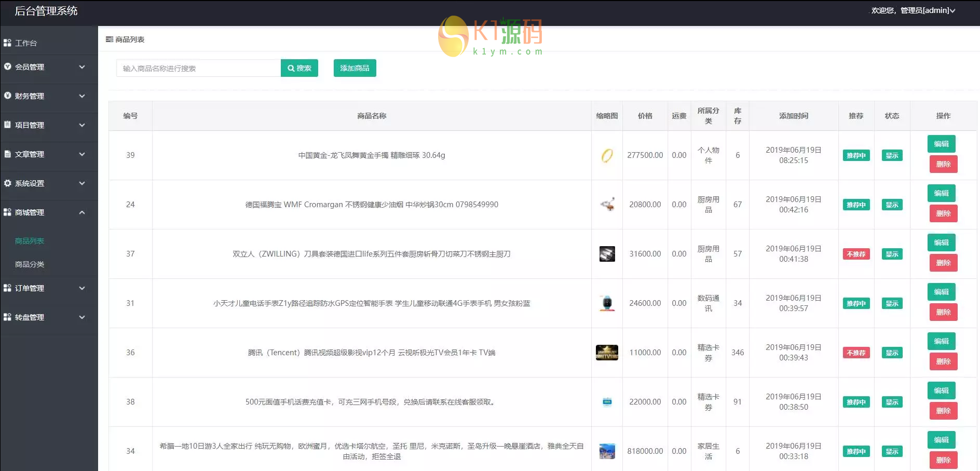This screenshot has height=471, width=980.
Task: Click the 财务管理 sidebar icon
Action: (7, 96)
